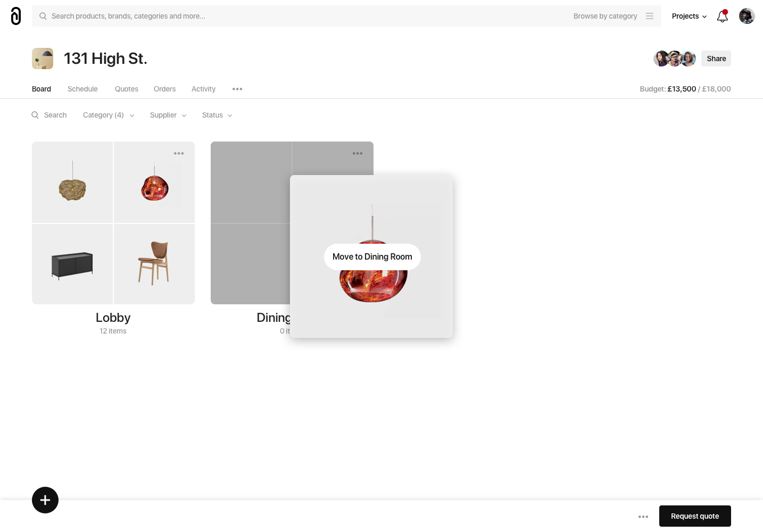Screen dimensions: 763x532
Task: Open the Status filter dropdown
Action: tap(217, 115)
